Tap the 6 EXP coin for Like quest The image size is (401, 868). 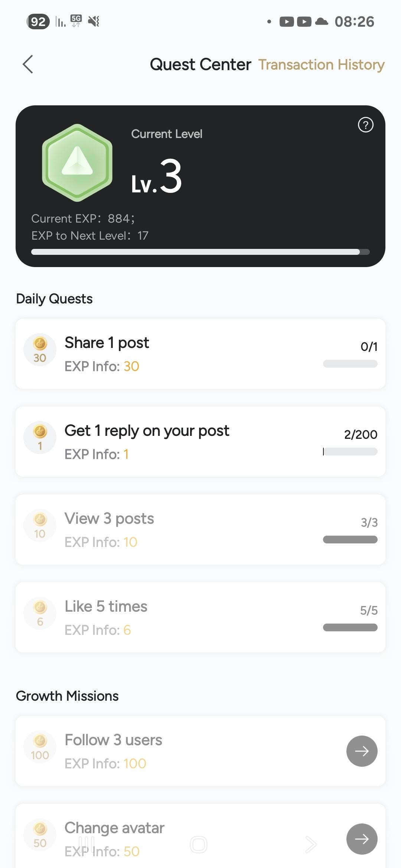pyautogui.click(x=40, y=613)
